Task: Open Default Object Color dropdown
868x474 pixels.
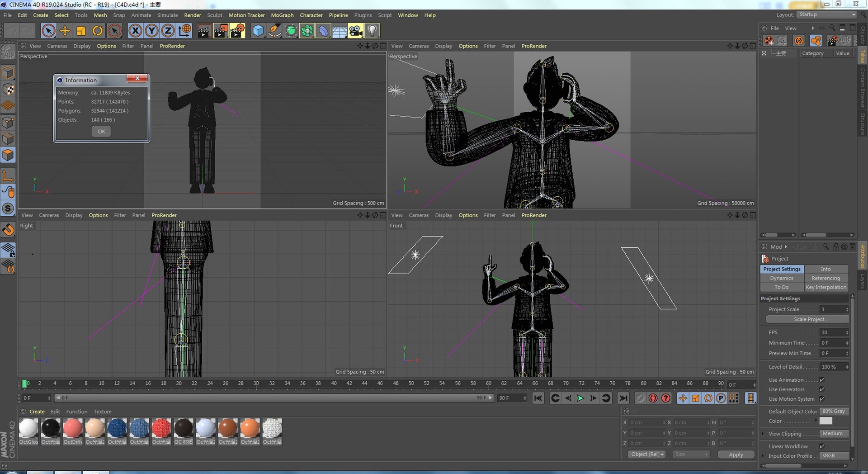Action: [x=834, y=412]
